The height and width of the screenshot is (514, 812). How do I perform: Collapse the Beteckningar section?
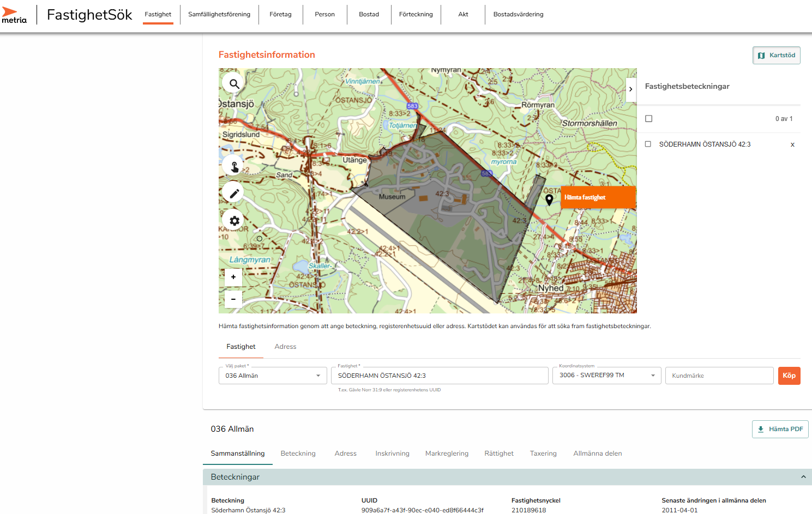803,477
